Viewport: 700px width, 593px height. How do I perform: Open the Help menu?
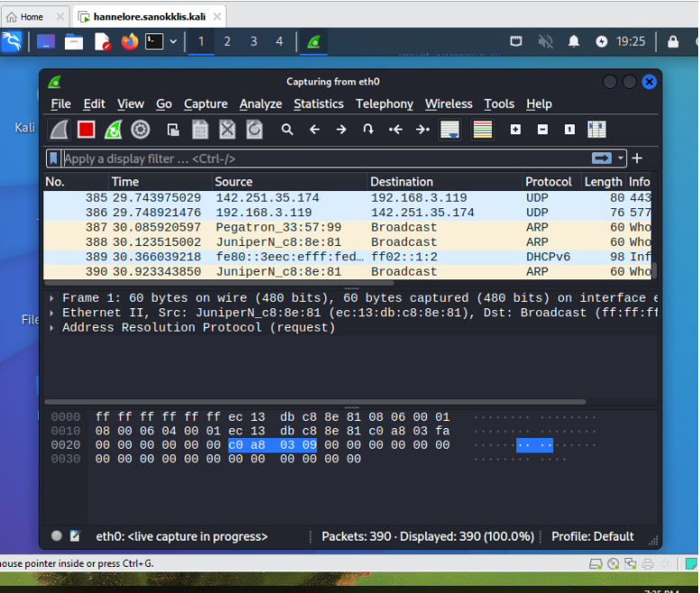click(539, 104)
